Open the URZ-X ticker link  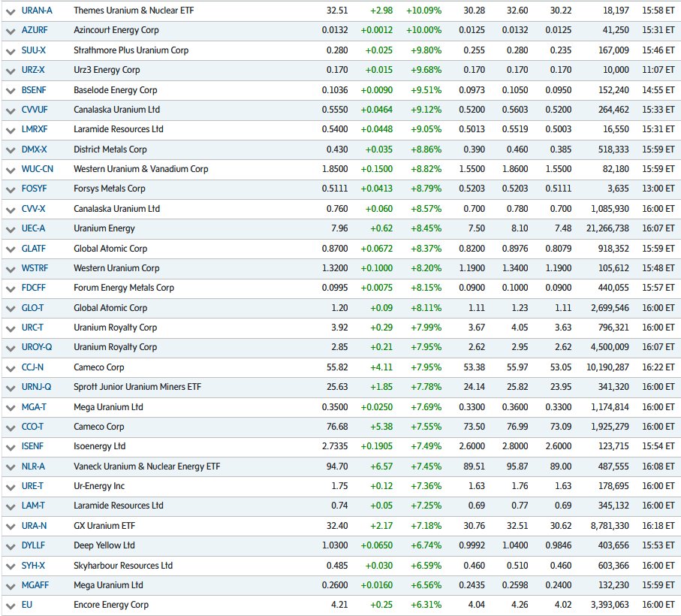point(33,70)
